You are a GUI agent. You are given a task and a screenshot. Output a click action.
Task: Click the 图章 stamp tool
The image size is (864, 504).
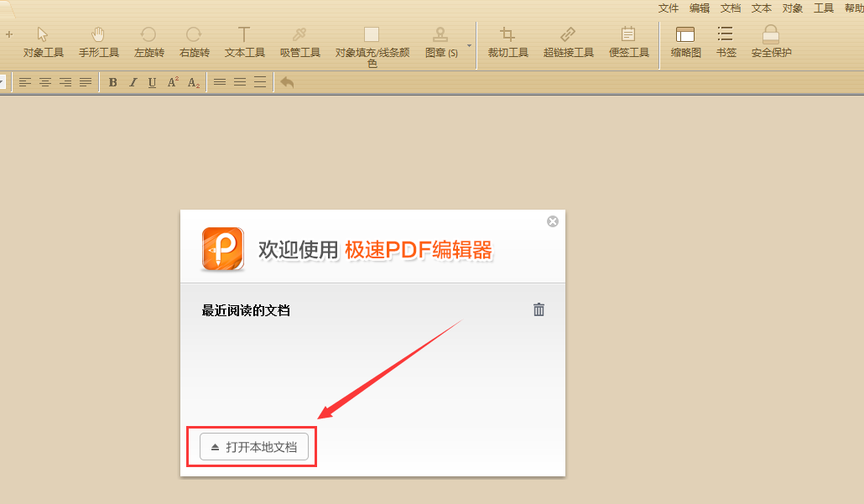tap(441, 43)
